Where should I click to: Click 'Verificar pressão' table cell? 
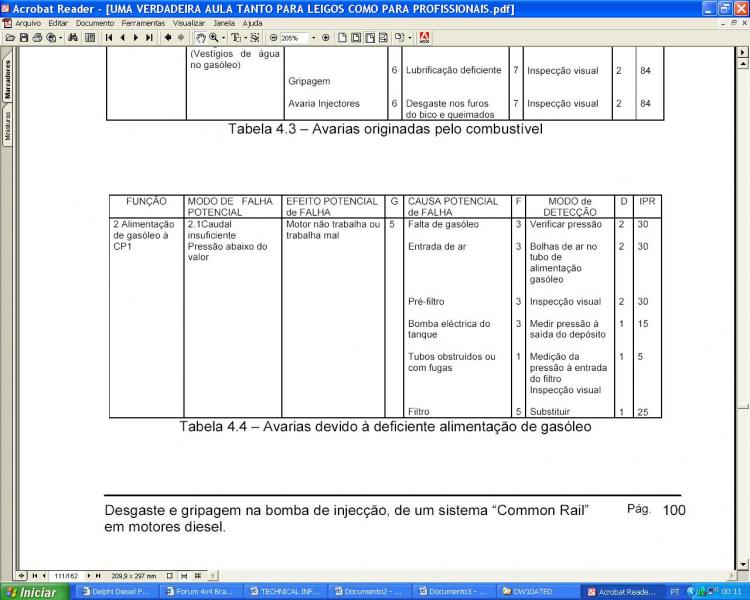tap(565, 224)
